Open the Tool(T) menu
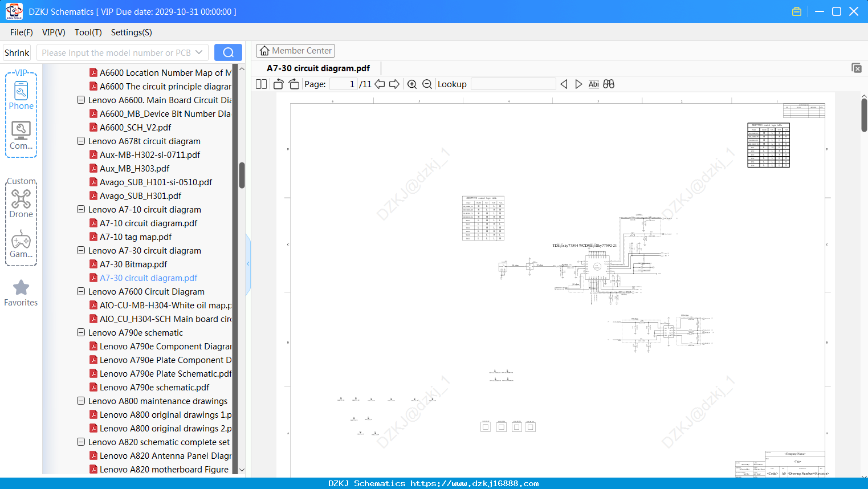Screen dimensions: 868x489 pyautogui.click(x=88, y=32)
